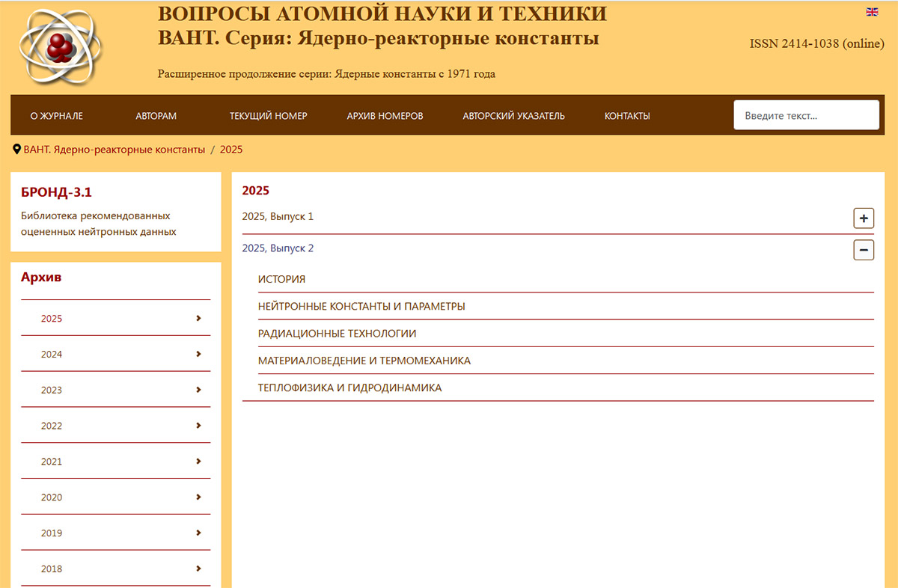This screenshot has height=588, width=898.
Task: Go to ТЕКУЩИЙ НОМЕР page
Action: pos(268,116)
